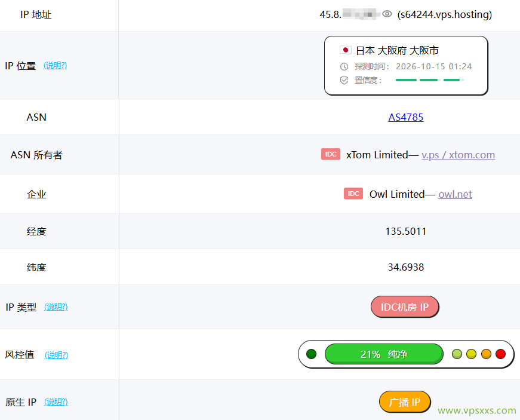Click the Owl Limited company name
The width and height of the screenshot is (520, 420).
point(397,194)
